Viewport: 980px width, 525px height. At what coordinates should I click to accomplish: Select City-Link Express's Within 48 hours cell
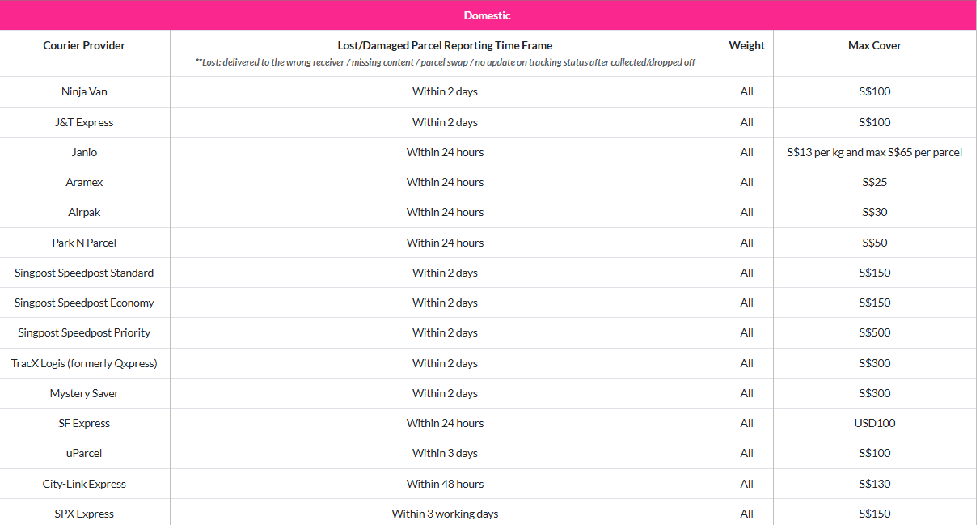[445, 484]
